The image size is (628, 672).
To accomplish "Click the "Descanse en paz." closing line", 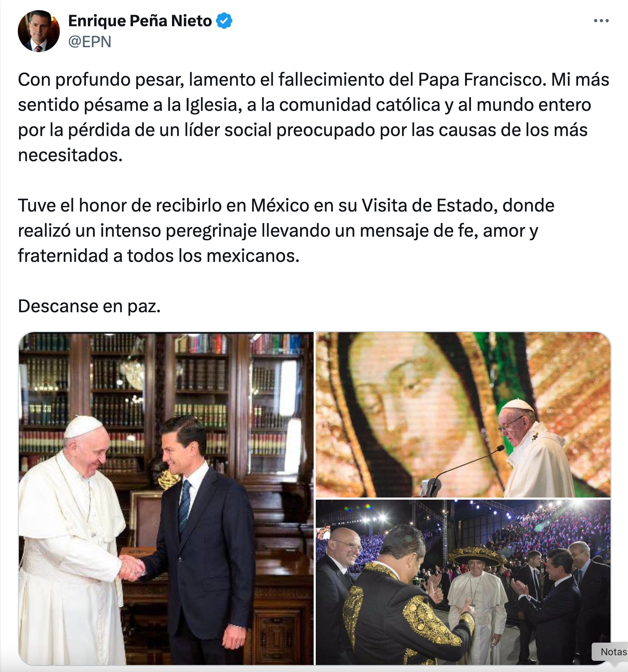I will (x=89, y=306).
